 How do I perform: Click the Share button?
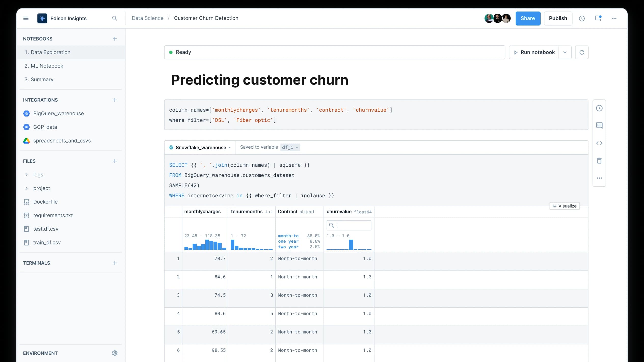(x=528, y=18)
